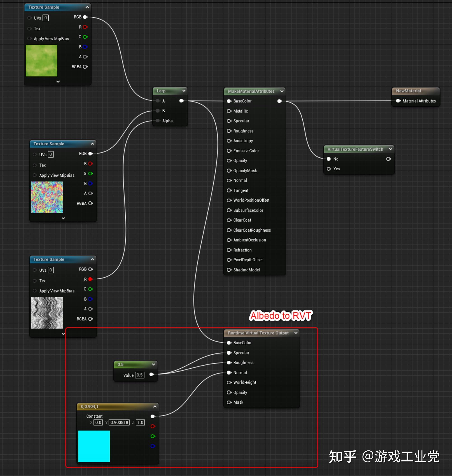Click the UVs field of noise Texture Sample
This screenshot has width=452, height=476.
pos(51,154)
